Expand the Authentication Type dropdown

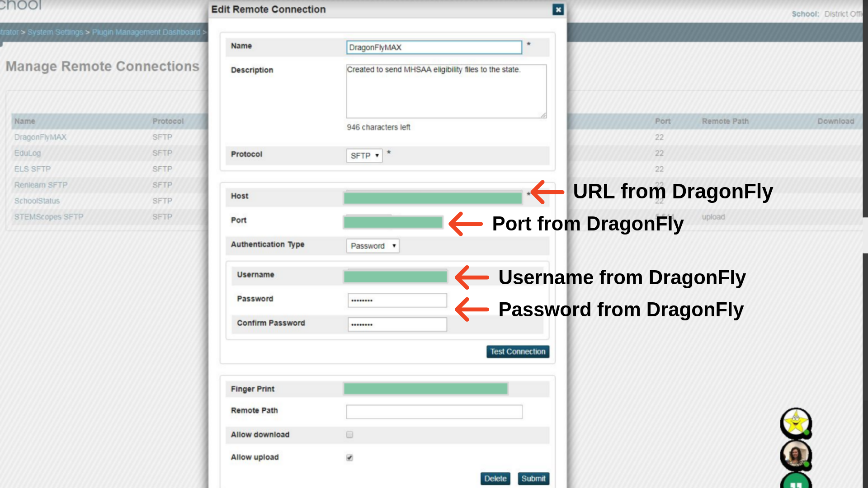coord(373,246)
